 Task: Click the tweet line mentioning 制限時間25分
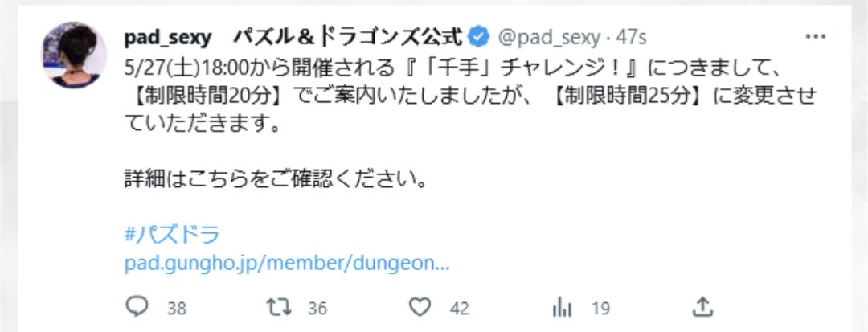pos(470,96)
